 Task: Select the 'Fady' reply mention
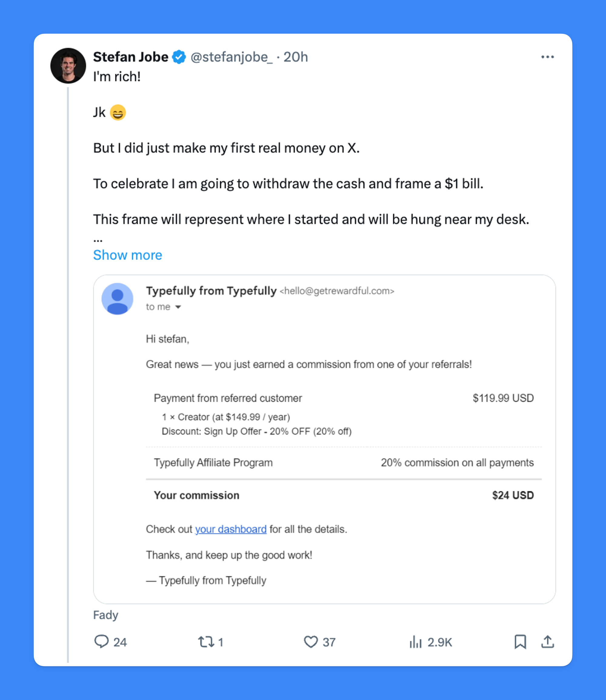click(x=105, y=615)
